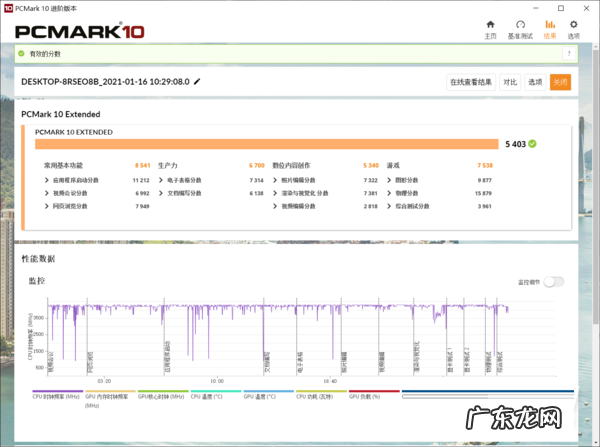Click 选项 button next to 对比
This screenshot has width=600, height=447.
coord(535,82)
